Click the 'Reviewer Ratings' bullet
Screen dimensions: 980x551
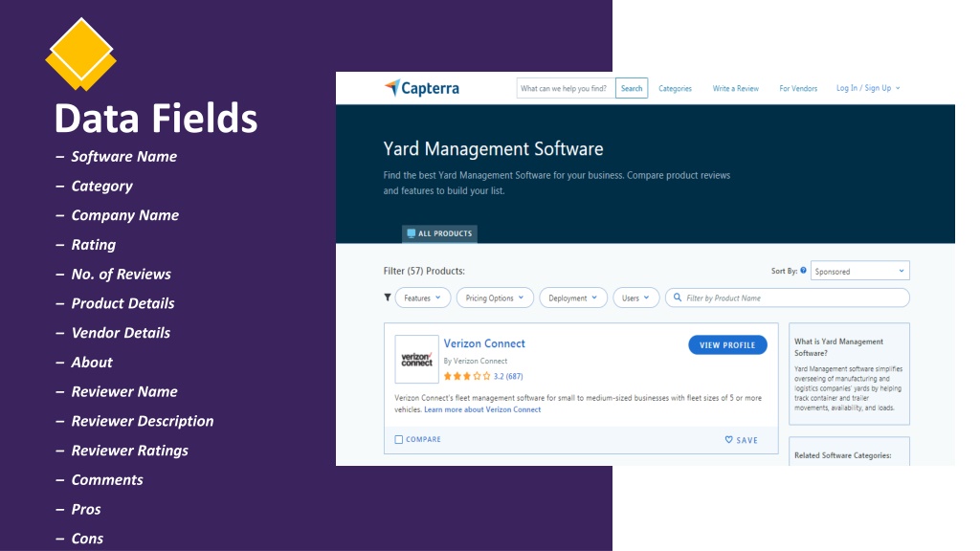[130, 451]
